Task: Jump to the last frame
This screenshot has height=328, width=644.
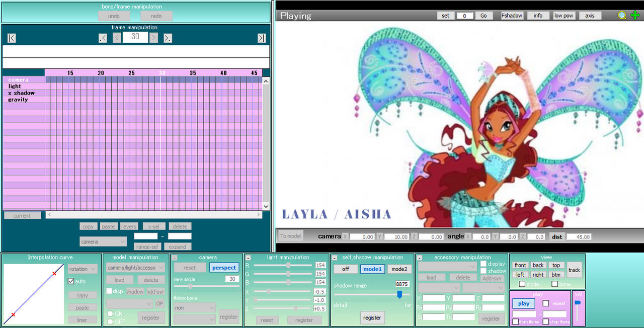Action: pos(261,38)
